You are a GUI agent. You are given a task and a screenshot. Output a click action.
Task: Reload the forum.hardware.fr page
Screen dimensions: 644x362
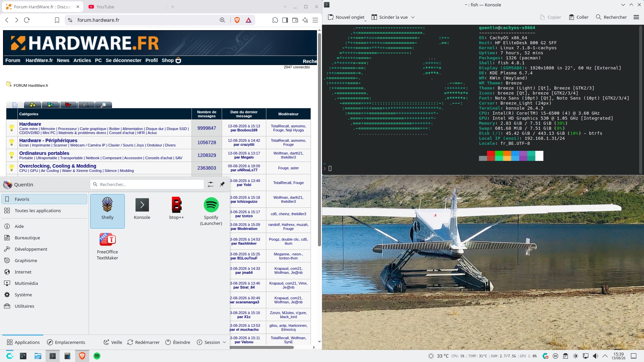click(27, 20)
